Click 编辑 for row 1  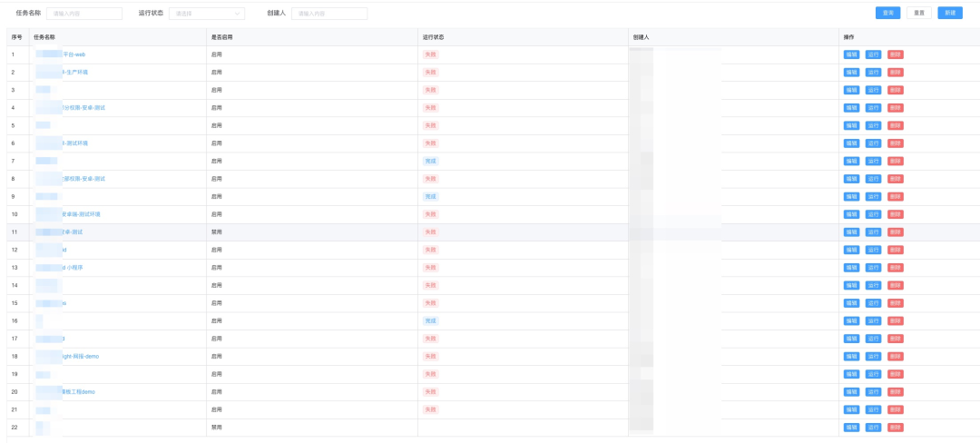tap(851, 54)
